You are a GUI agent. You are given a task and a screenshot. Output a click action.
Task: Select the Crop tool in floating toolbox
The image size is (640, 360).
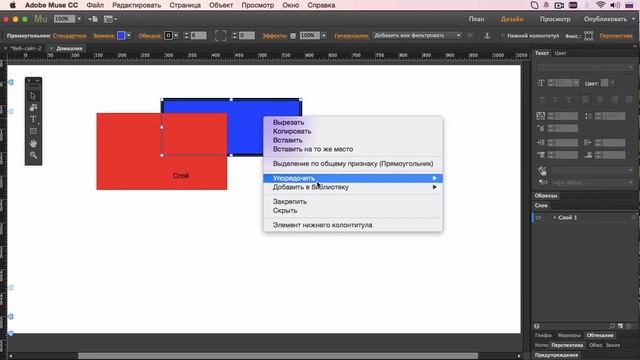point(33,108)
